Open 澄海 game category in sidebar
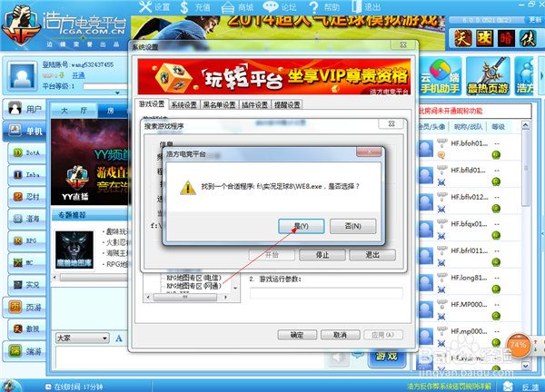The image size is (545, 392). 27,219
